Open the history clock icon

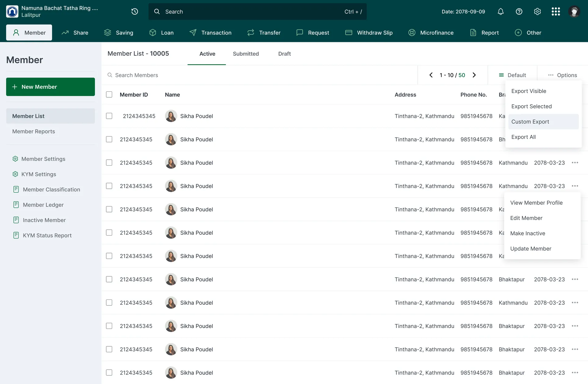point(135,12)
